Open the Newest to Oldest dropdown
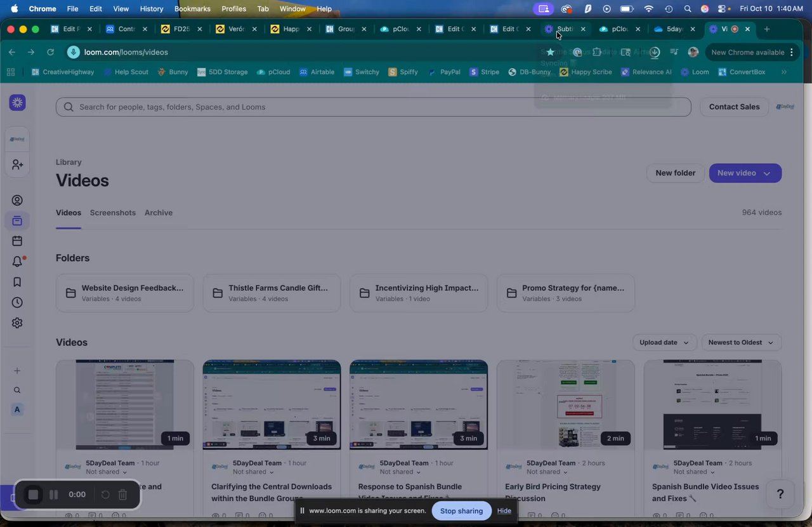The image size is (812, 527). click(x=741, y=342)
